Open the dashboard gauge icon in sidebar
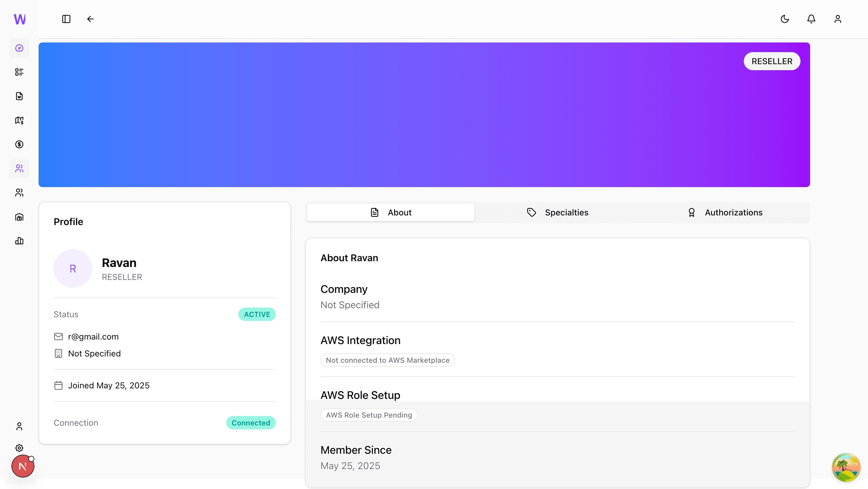 (x=19, y=48)
